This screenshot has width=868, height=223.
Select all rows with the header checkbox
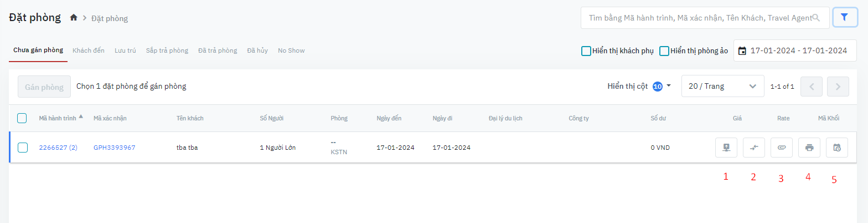click(22, 118)
